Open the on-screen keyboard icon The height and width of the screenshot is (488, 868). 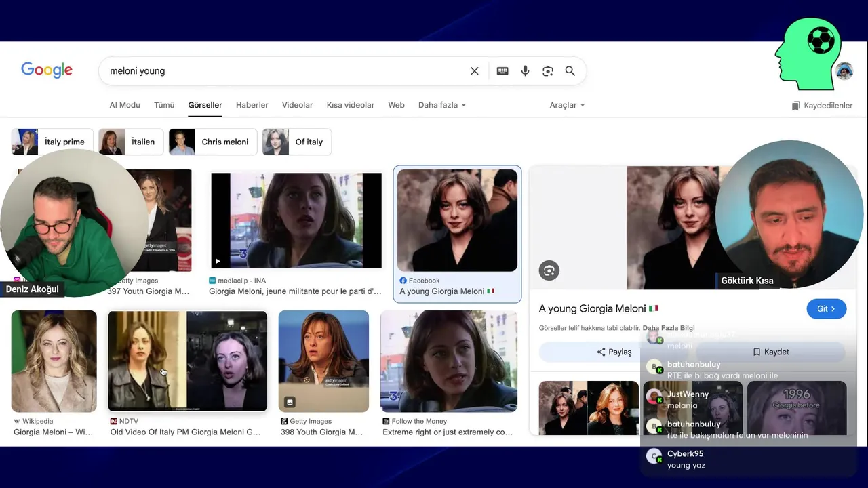[x=502, y=71]
